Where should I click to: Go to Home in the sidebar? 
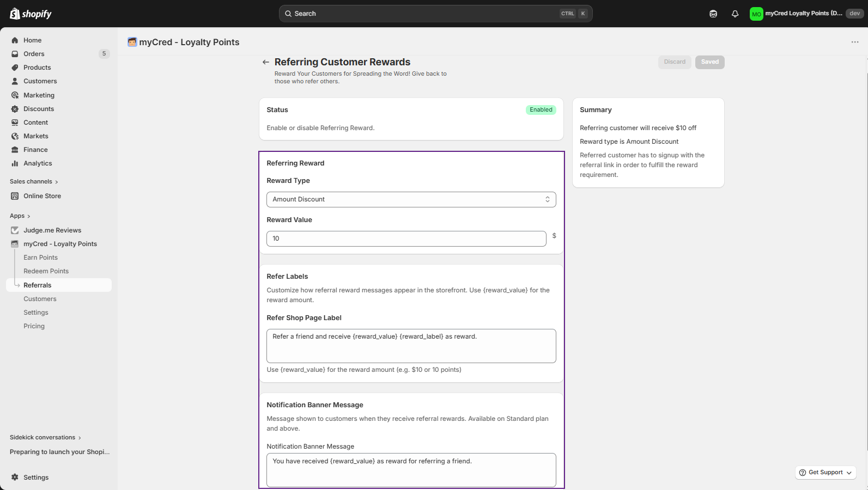(x=32, y=40)
